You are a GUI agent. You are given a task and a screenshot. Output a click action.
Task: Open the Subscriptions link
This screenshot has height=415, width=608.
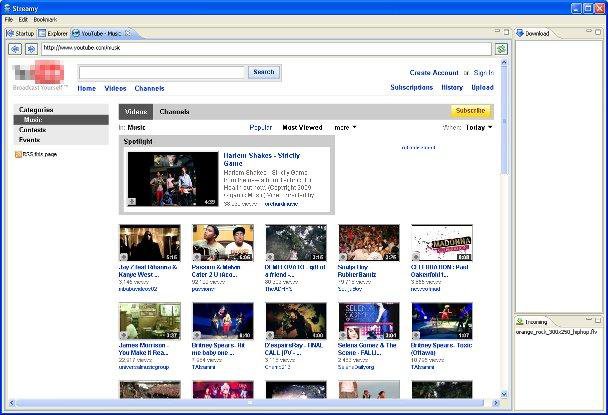pyautogui.click(x=411, y=87)
